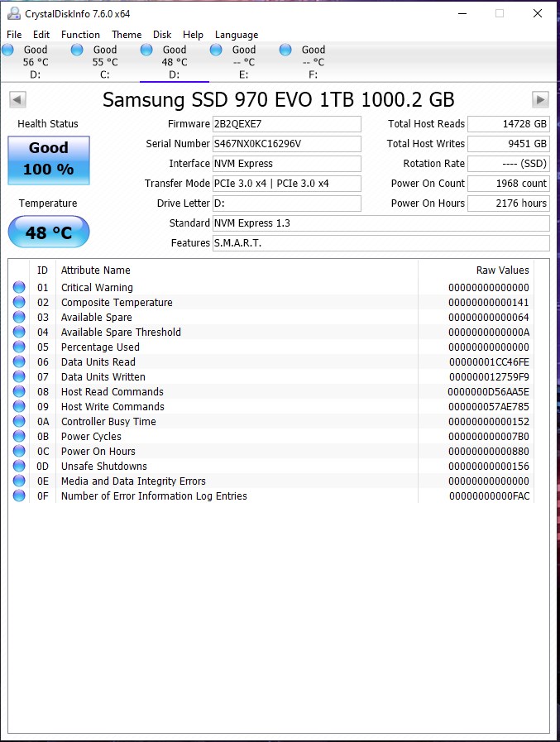This screenshot has width=560, height=742.
Task: Open the Language menu
Action: pyautogui.click(x=237, y=35)
